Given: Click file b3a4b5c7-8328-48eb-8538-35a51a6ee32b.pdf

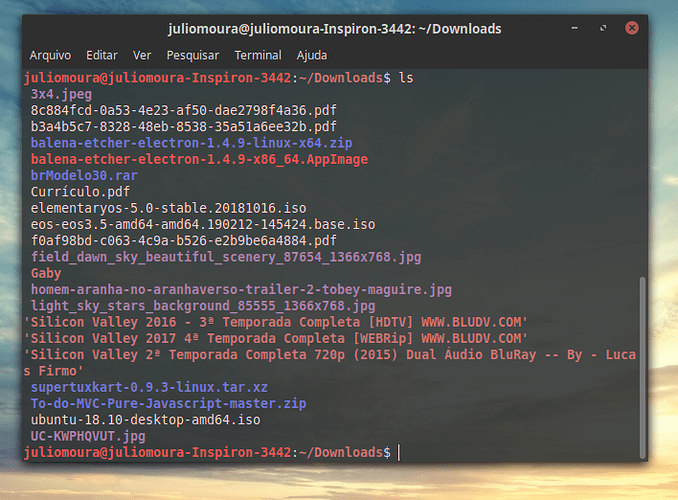Looking at the screenshot, I should 183,127.
